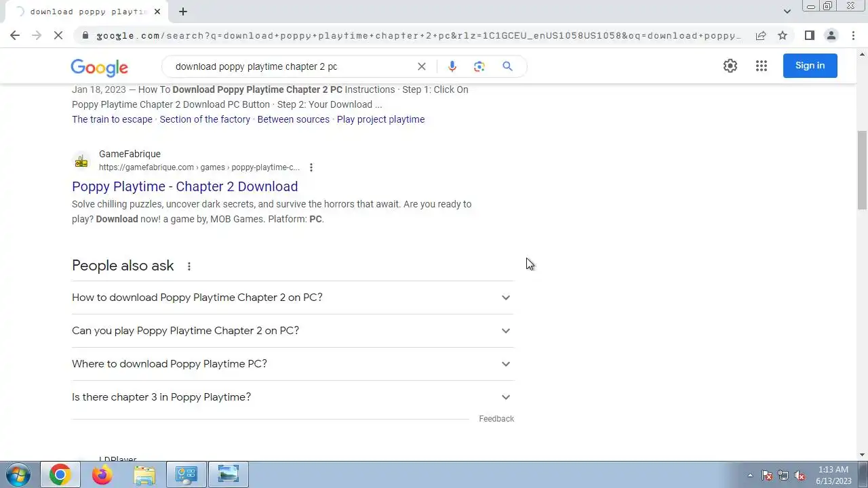The height and width of the screenshot is (488, 868).
Task: Click the Action Center flag icon
Action: [767, 475]
